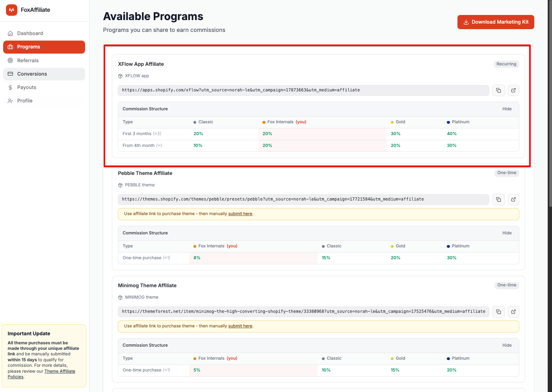Click the XFlow affiliate URL field
The image size is (552, 392).
pos(303,90)
